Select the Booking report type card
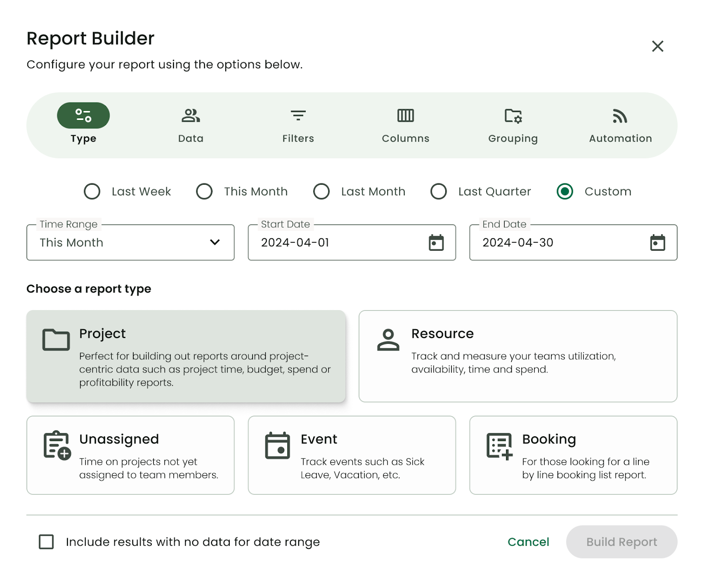704x588 pixels. 573,455
